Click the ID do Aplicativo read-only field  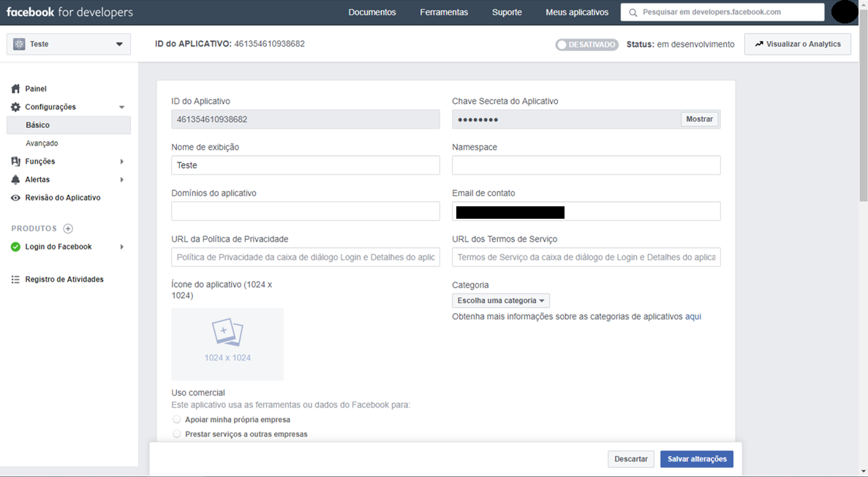tap(306, 119)
